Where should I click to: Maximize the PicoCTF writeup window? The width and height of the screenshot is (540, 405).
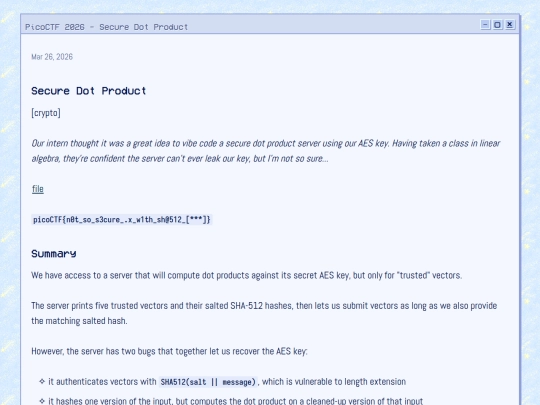[497, 25]
